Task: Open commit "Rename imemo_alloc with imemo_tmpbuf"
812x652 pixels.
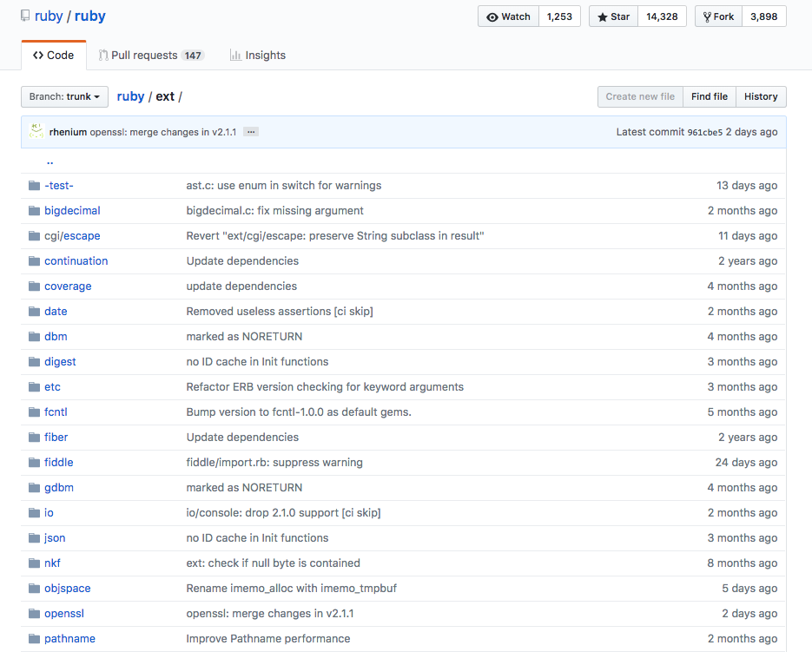Action: coord(292,589)
